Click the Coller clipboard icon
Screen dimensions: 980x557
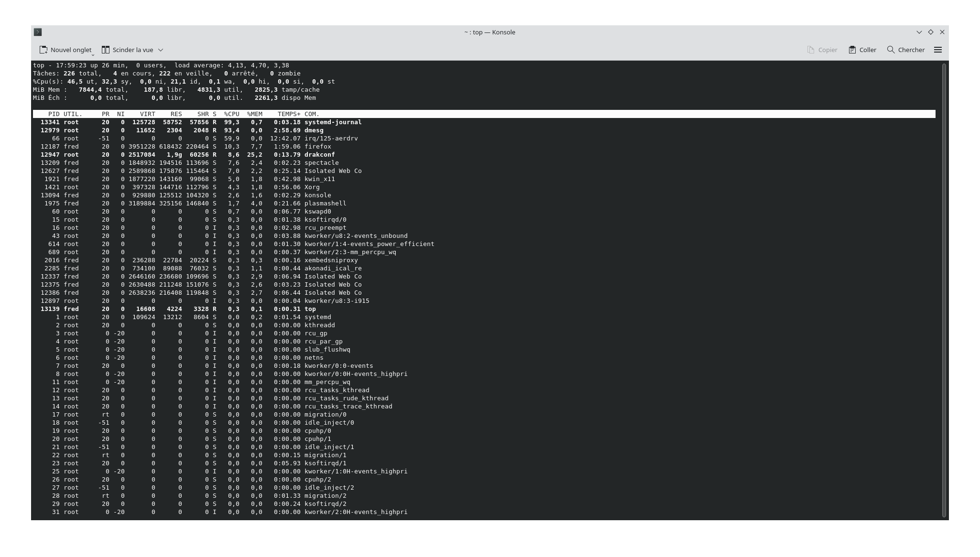tap(852, 50)
